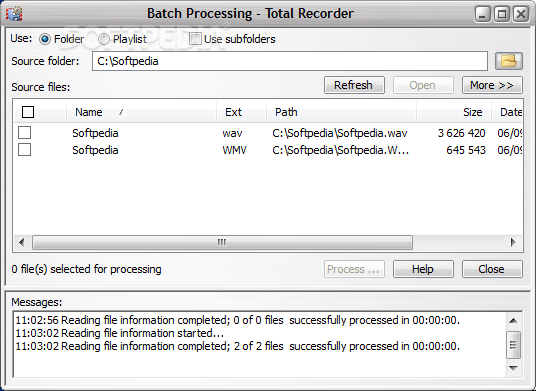Image resolution: width=536 pixels, height=391 pixels.
Task: Browse for source folder using folder icon
Action: pyautogui.click(x=509, y=61)
